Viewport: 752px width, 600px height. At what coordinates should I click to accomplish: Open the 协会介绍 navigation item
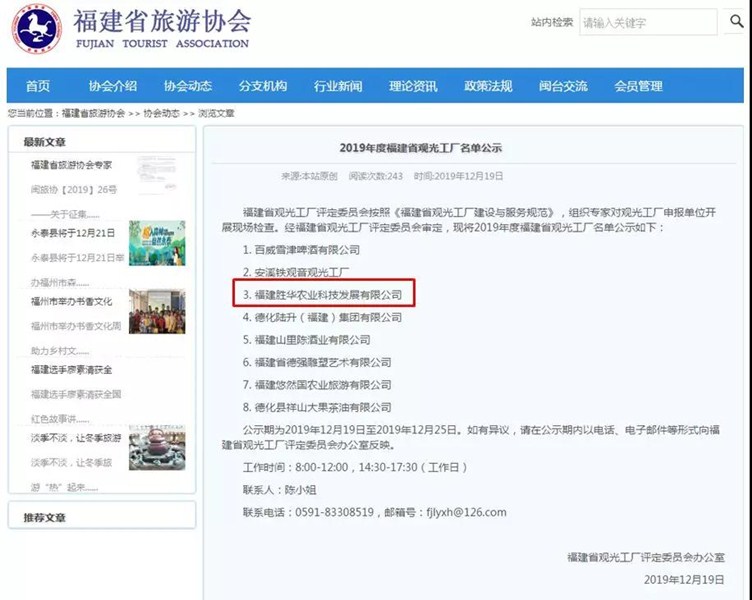[x=113, y=86]
